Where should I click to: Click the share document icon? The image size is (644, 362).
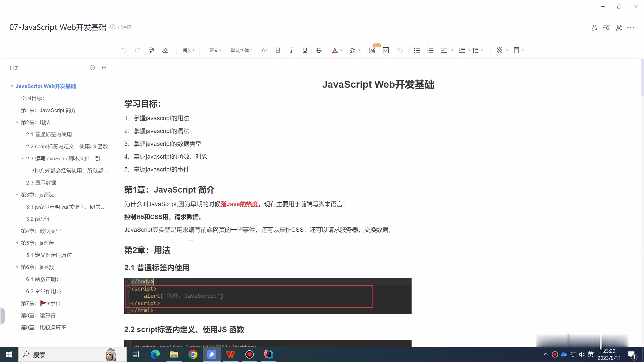(594, 28)
